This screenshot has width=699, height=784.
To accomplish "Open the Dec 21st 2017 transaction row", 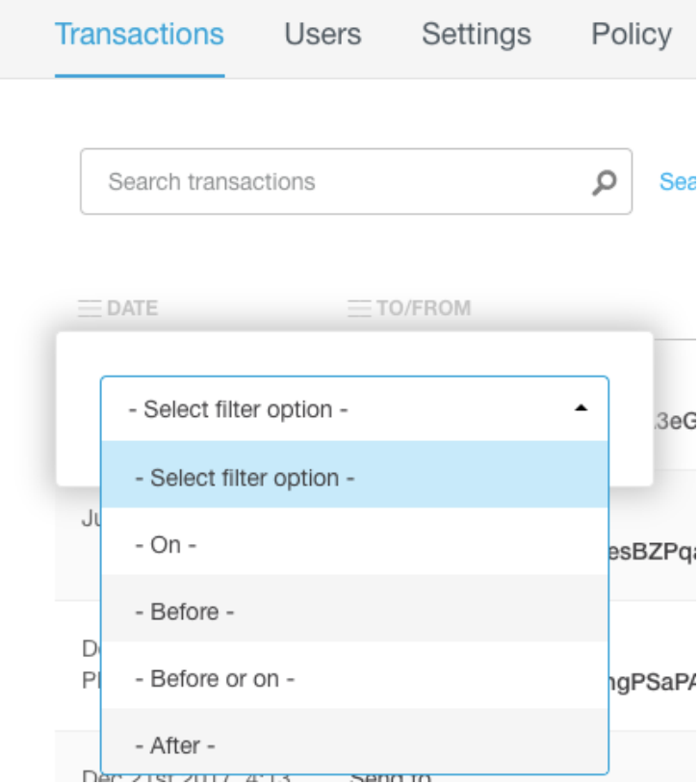I will click(x=185, y=776).
